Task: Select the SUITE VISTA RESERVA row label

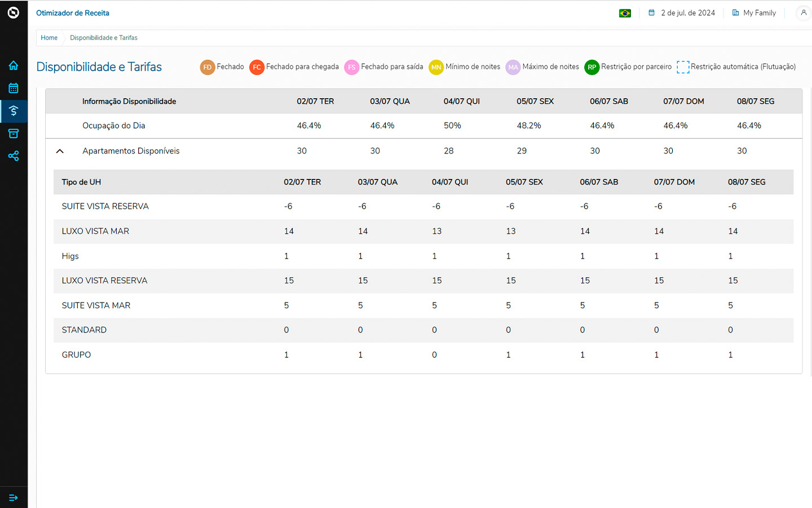Action: pos(105,207)
